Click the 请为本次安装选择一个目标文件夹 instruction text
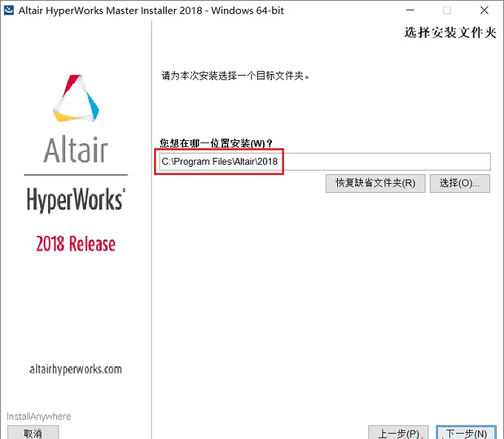504x439 pixels. tap(235, 76)
